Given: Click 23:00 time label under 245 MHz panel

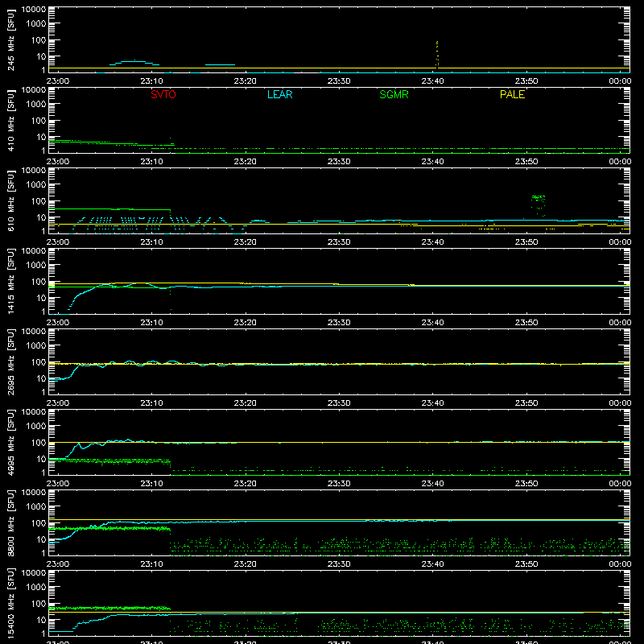Looking at the screenshot, I should [x=58, y=81].
